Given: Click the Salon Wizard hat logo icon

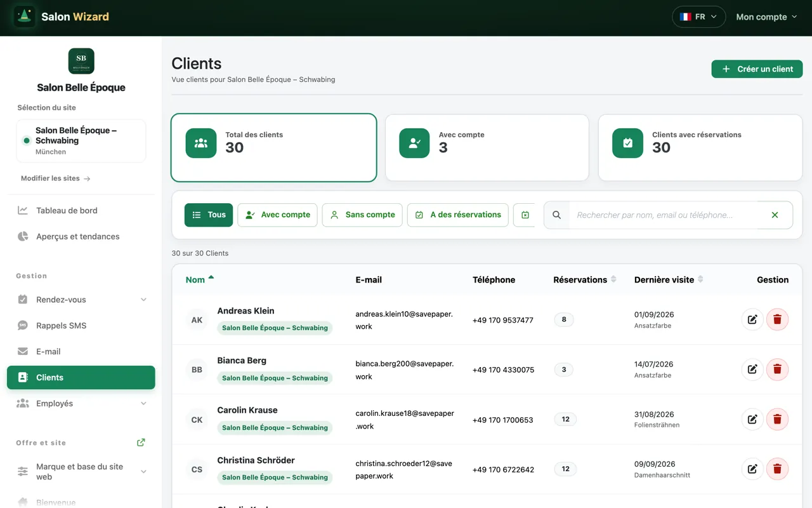Looking at the screenshot, I should [x=25, y=17].
